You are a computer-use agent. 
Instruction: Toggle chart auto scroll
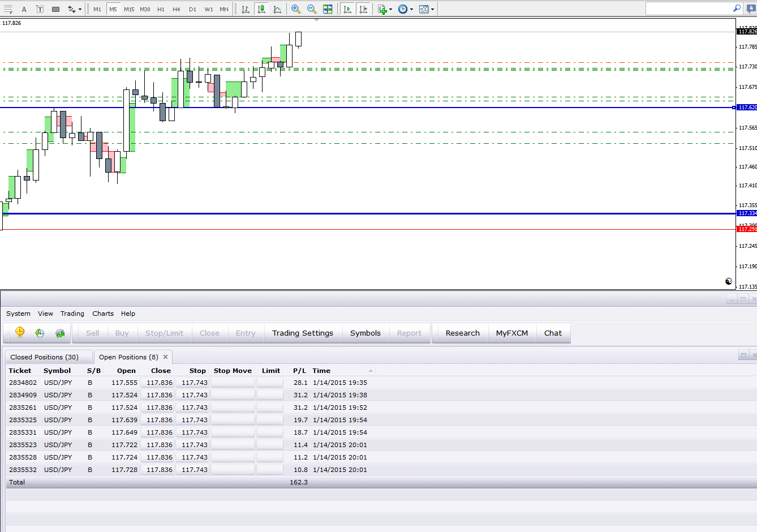point(347,9)
